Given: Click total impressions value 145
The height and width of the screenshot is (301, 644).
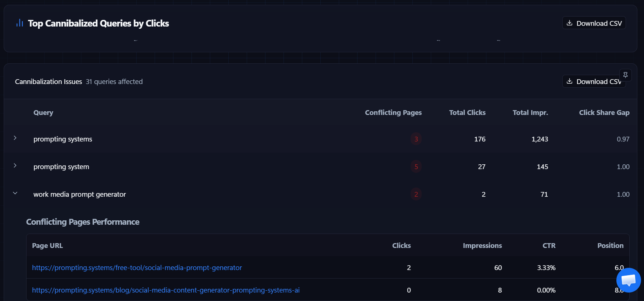Looking at the screenshot, I should point(542,167).
